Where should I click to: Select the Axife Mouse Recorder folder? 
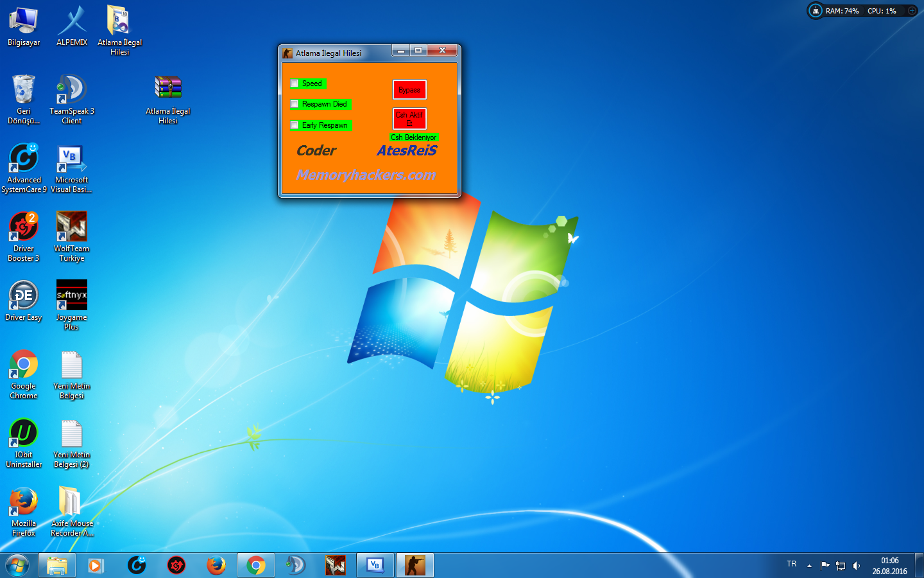[x=72, y=512]
